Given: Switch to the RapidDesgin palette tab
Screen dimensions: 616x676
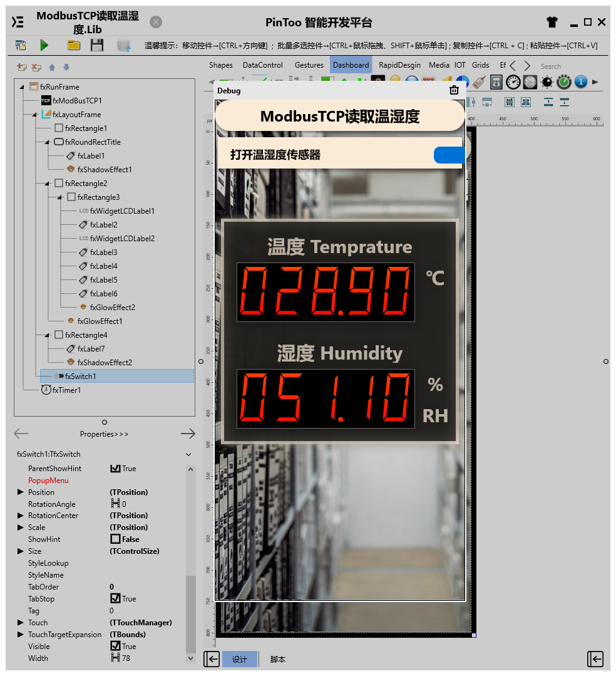Looking at the screenshot, I should pyautogui.click(x=399, y=65).
